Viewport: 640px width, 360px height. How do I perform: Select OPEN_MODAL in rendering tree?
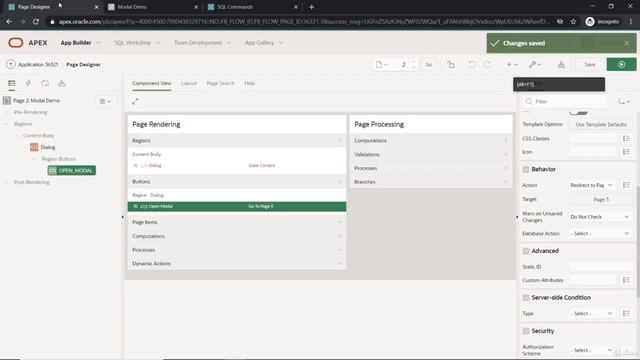(x=72, y=170)
